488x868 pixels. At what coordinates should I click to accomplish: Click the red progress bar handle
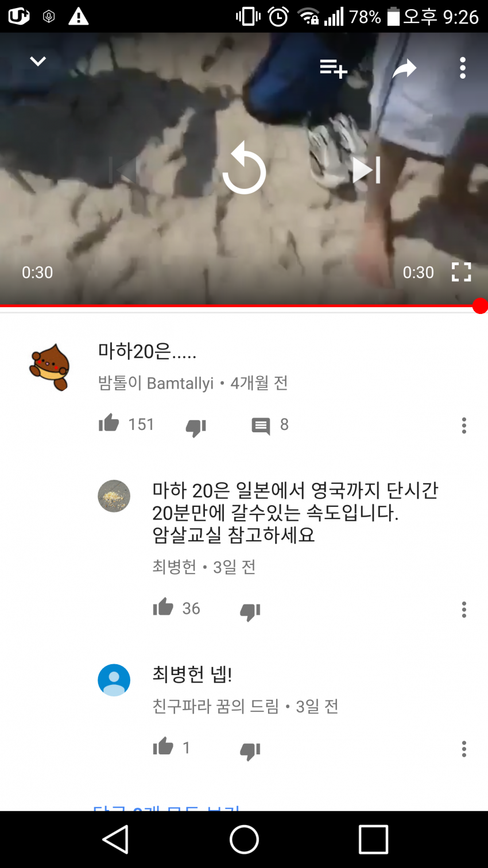point(480,306)
